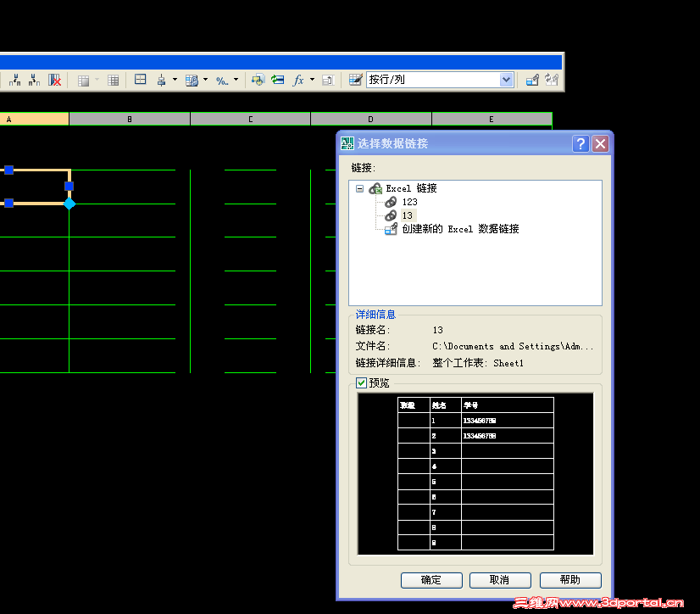Open the 按行/列 cell style combo box
The width and height of the screenshot is (700, 614).
click(x=440, y=80)
